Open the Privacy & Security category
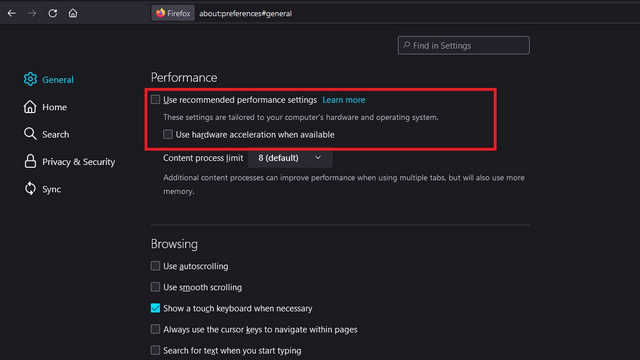 click(x=69, y=161)
